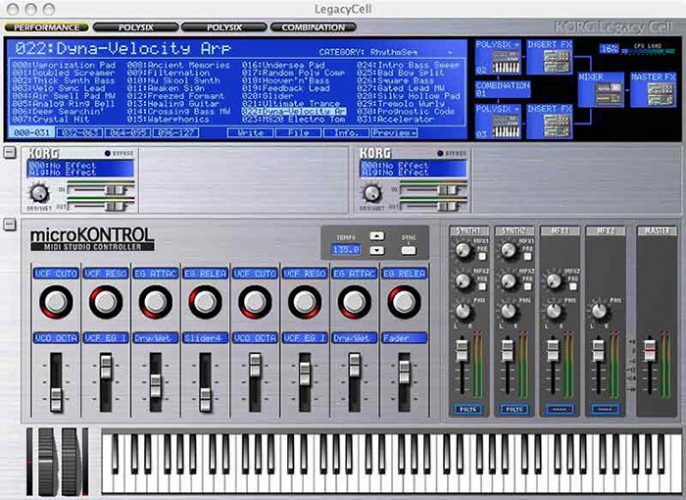Click the Mixer module icon in routing view
This screenshot has height=500, width=686.
pos(600,88)
